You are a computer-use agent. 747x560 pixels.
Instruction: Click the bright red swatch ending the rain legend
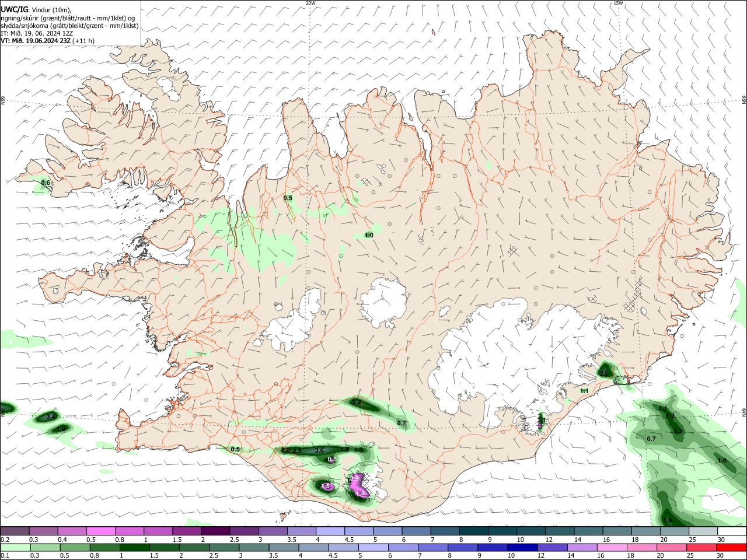[732, 547]
